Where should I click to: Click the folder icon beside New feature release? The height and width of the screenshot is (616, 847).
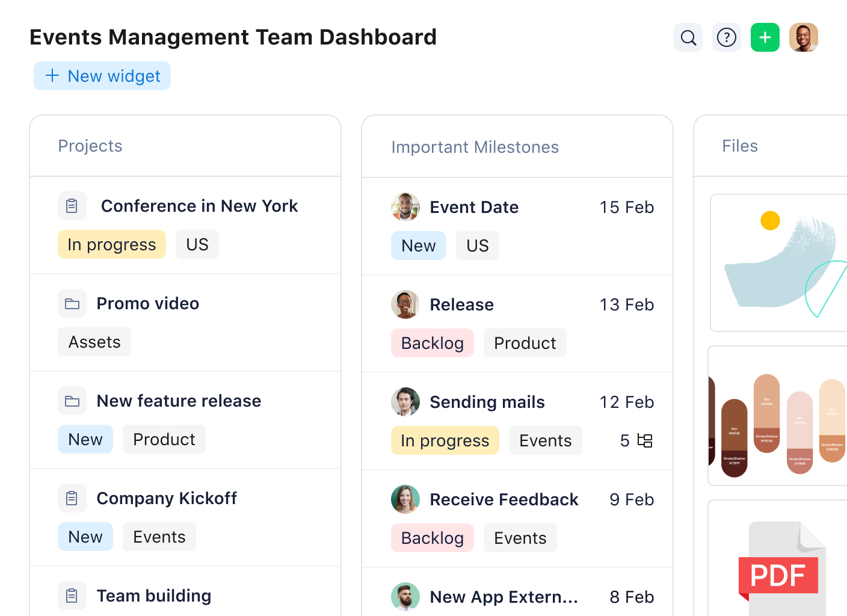coord(72,401)
